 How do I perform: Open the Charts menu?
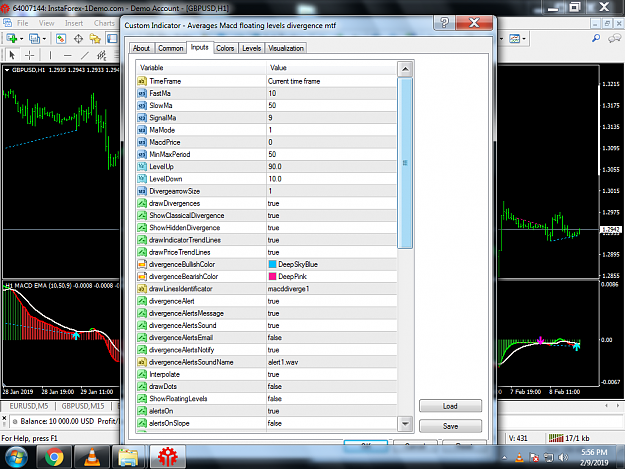click(104, 23)
